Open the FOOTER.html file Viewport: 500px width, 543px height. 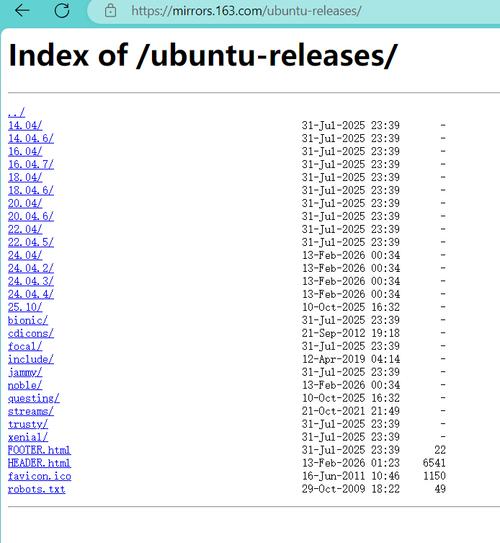(39, 450)
